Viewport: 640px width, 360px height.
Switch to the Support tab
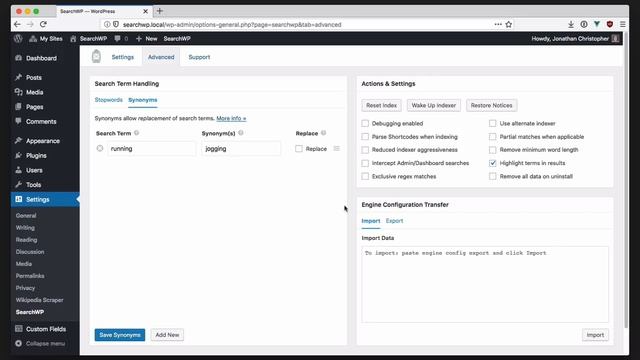click(199, 57)
